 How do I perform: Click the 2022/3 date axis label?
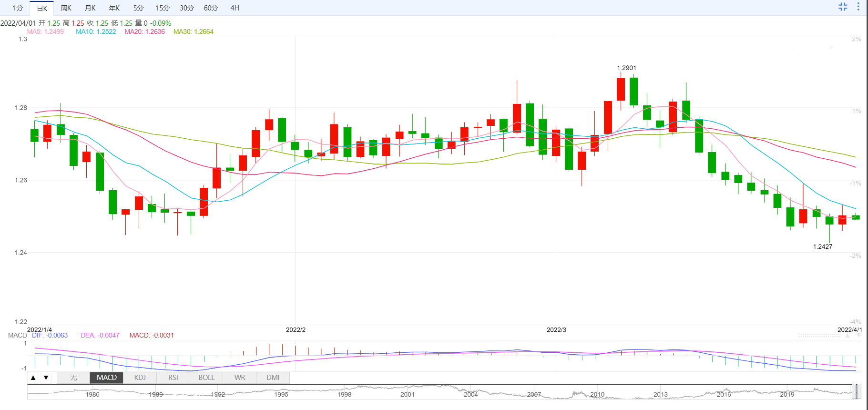click(x=556, y=329)
